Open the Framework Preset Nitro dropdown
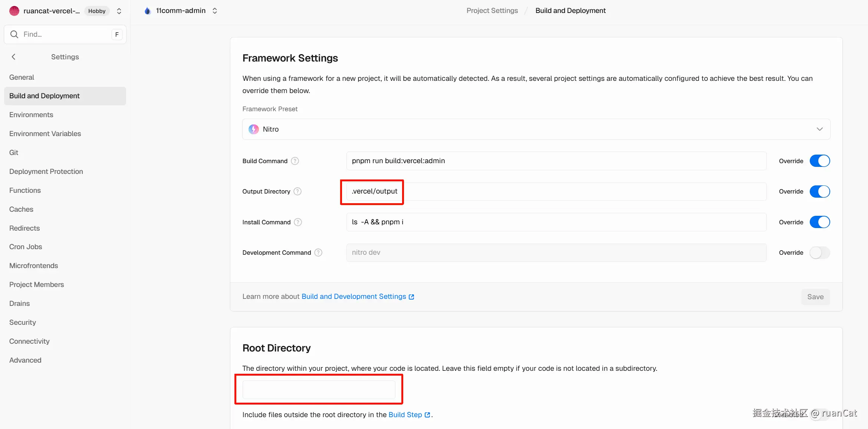Screen dimensions: 868x429 536,129
